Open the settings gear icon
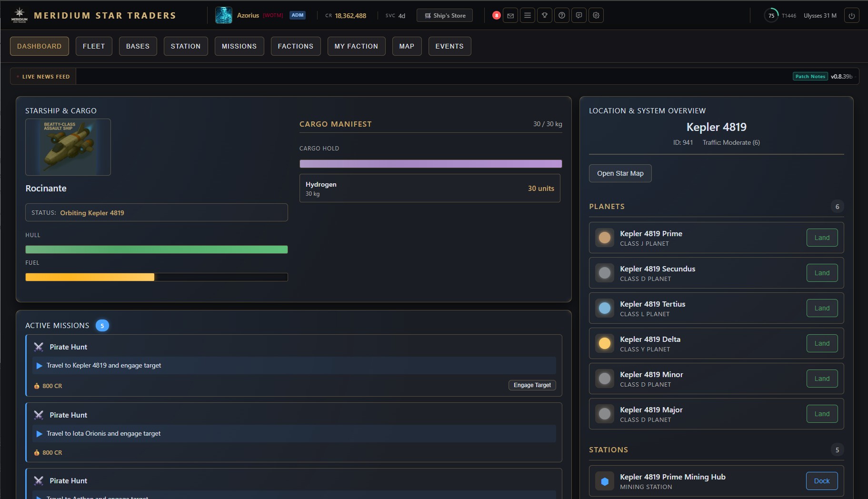This screenshot has width=868, height=499. tap(595, 15)
